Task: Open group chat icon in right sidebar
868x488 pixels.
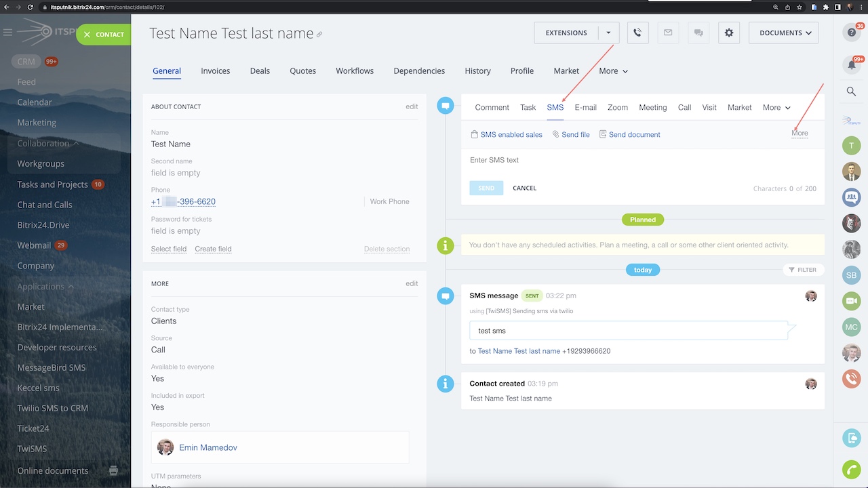Action: click(x=852, y=197)
